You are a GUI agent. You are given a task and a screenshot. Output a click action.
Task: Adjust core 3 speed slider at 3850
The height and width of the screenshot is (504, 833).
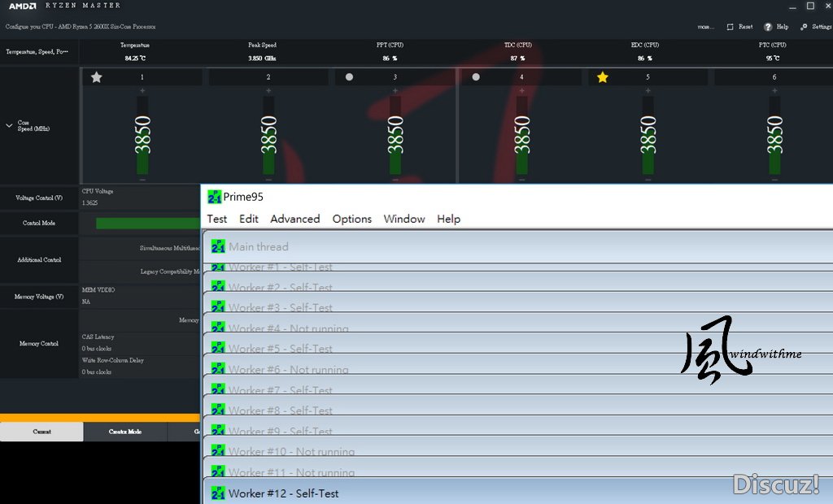pos(395,136)
